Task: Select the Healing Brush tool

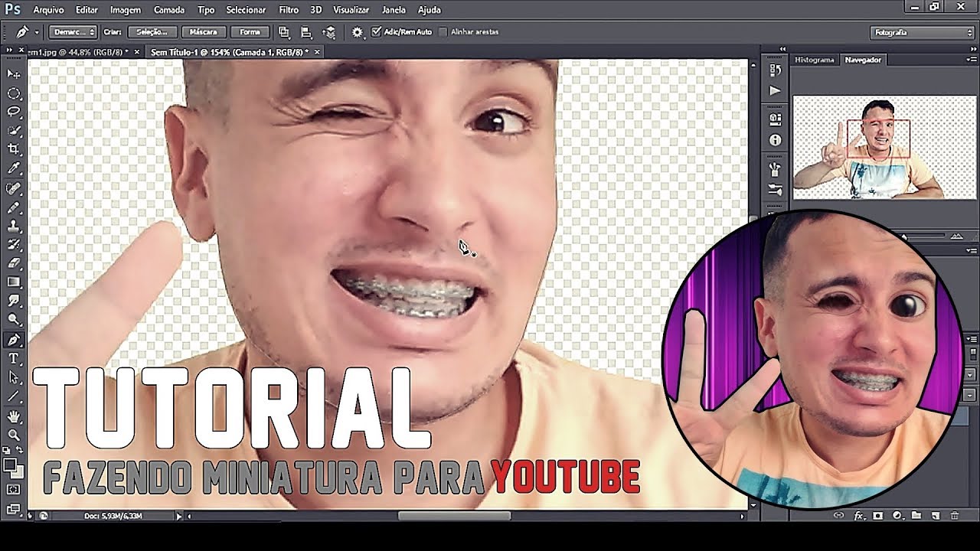Action: (14, 187)
